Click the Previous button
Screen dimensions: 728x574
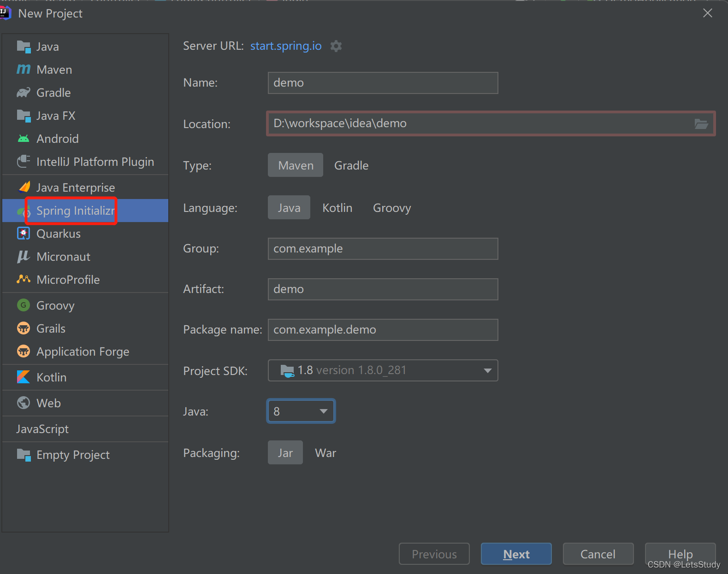[x=434, y=554]
